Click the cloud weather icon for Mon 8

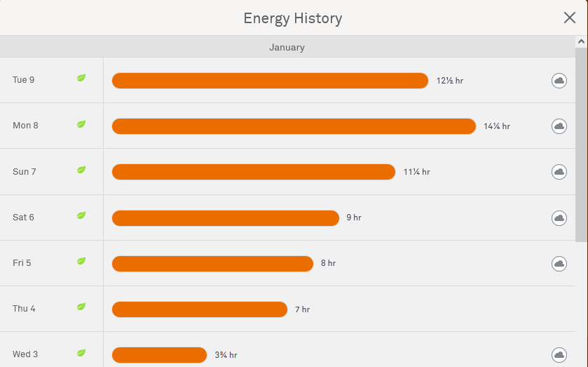click(x=559, y=126)
